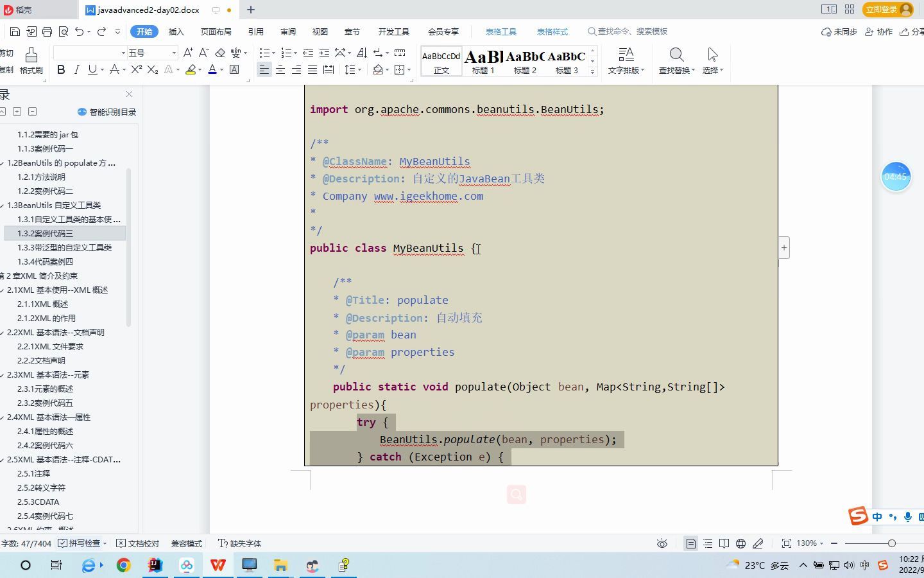
Task: Click the eye protection mode icon in status bar
Action: coord(662,543)
